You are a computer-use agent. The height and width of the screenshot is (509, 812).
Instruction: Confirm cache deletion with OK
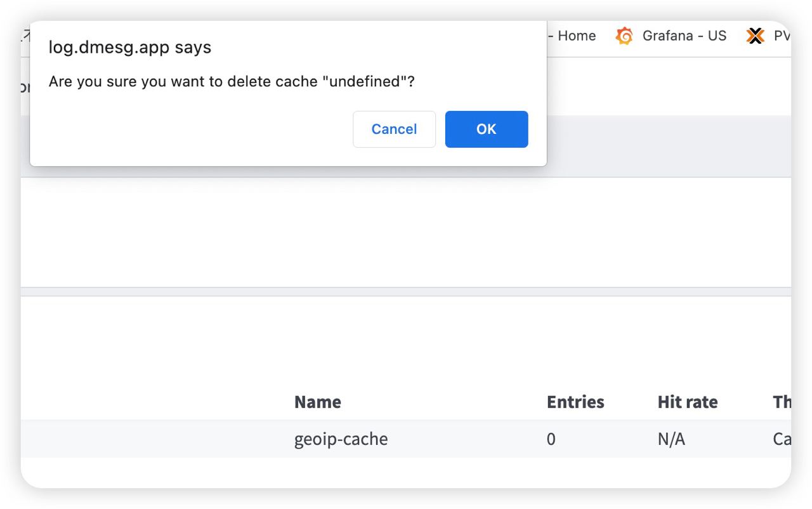[x=487, y=129]
